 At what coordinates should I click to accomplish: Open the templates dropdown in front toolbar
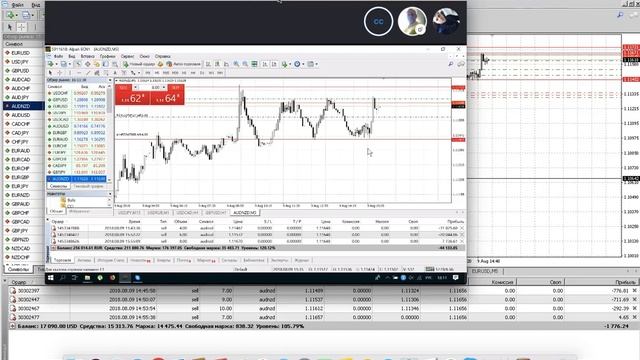(x=312, y=64)
